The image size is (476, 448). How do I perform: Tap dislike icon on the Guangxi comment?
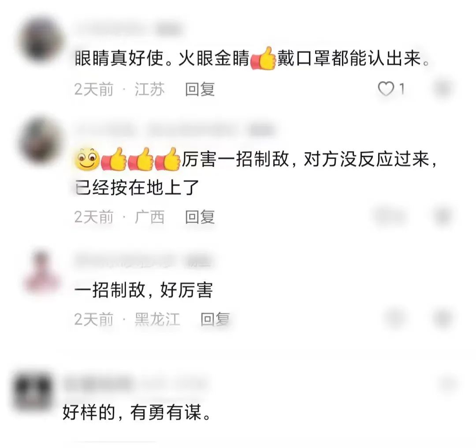[x=443, y=216]
